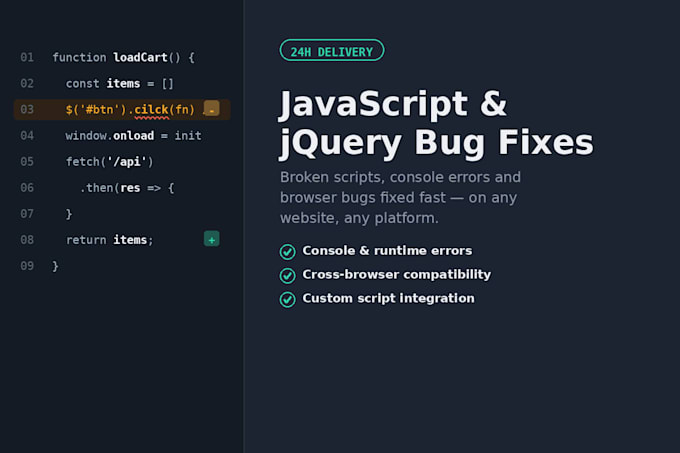
Task: Click the 'Broken scripts, console errors' description paragraph
Action: [x=400, y=198]
